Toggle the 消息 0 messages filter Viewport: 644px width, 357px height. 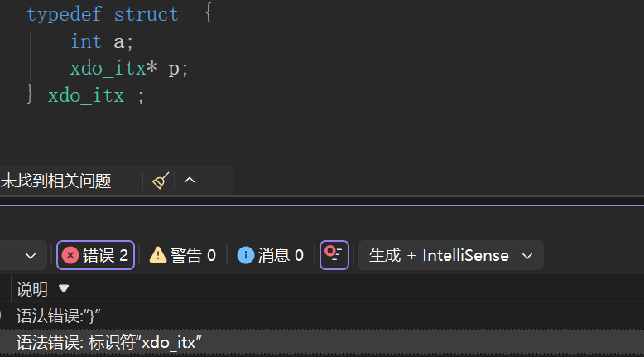271,255
